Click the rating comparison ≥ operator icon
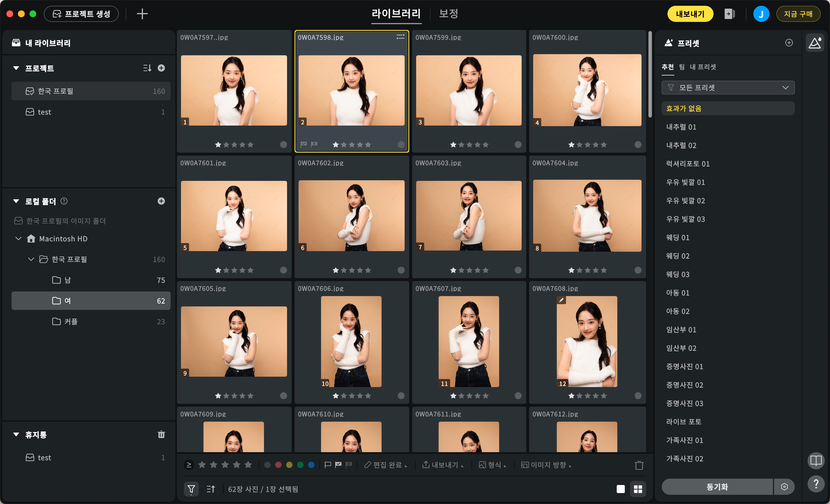The image size is (830, 504). tap(189, 465)
